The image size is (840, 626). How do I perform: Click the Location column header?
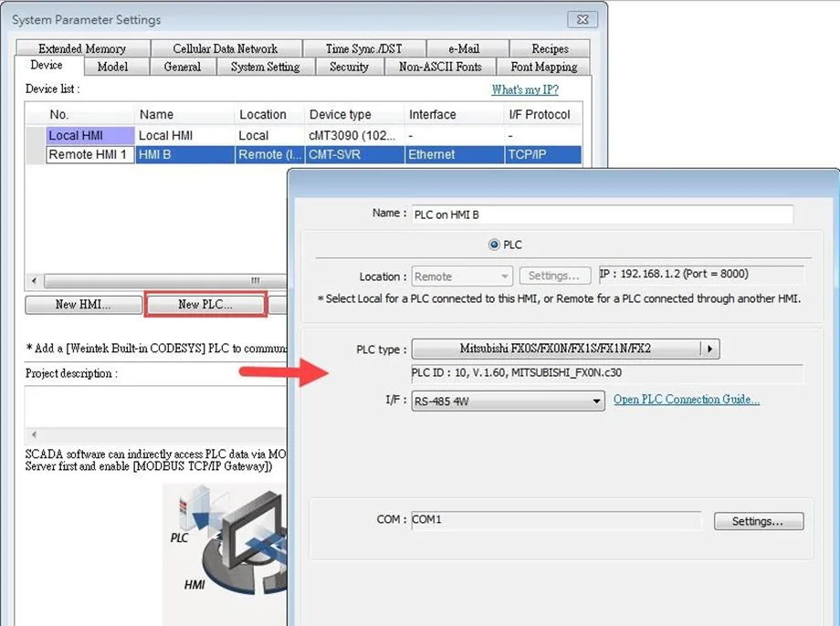click(x=270, y=115)
